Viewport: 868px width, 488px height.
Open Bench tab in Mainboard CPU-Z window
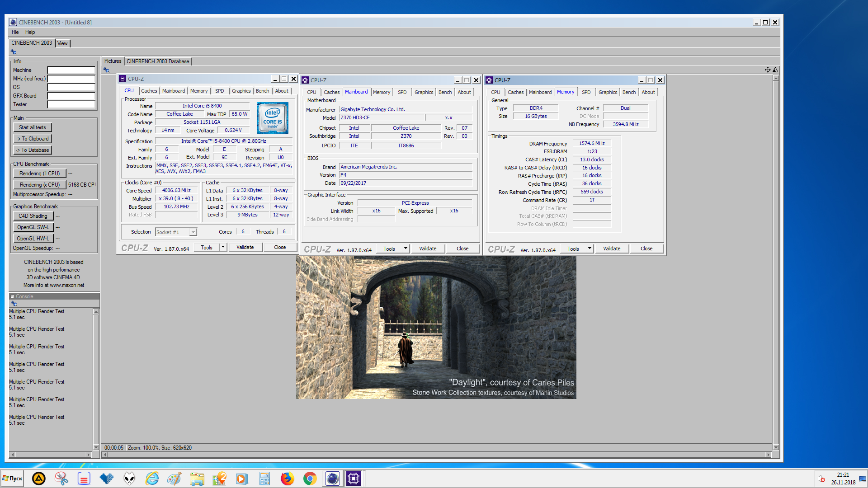(445, 92)
